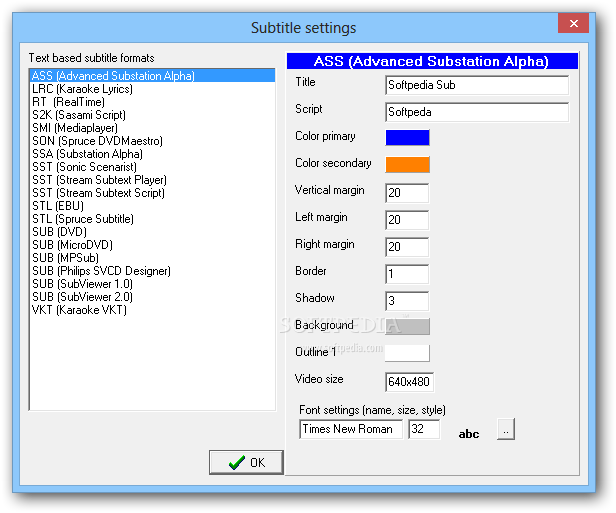Click the OK button with green checkmark
The height and width of the screenshot is (513, 616).
coord(246,462)
